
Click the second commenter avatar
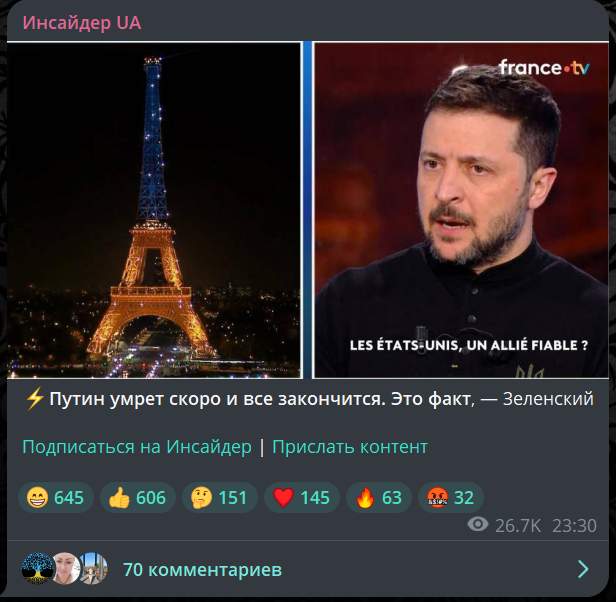66,569
